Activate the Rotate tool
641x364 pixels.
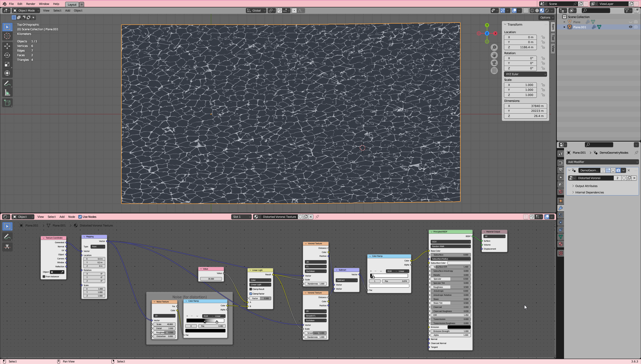(7, 55)
